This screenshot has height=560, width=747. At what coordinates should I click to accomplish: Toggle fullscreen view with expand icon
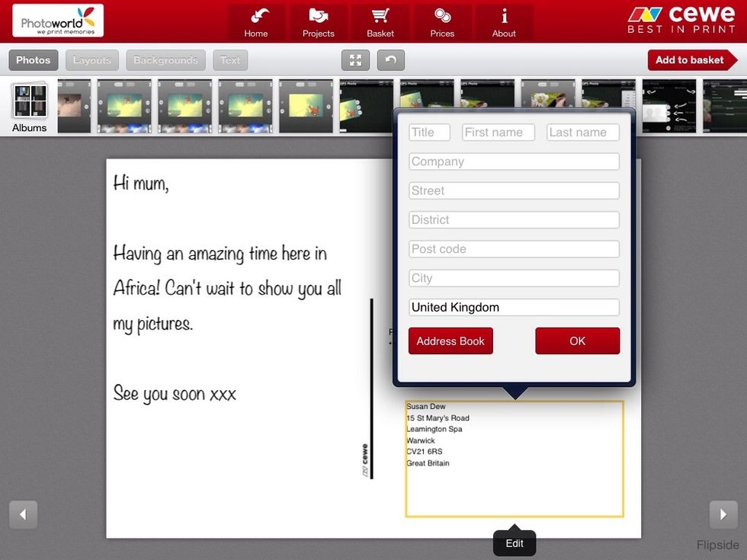click(355, 60)
